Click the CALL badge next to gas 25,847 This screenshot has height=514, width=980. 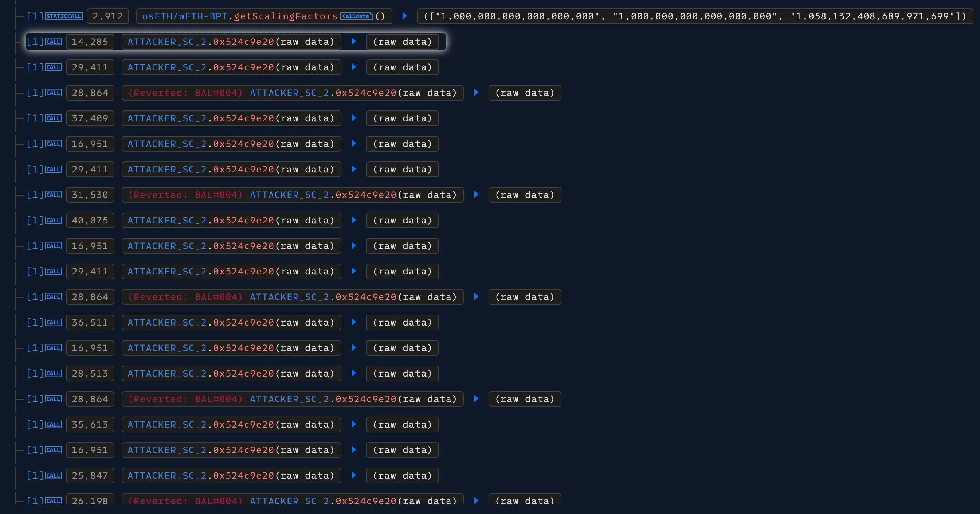point(54,476)
